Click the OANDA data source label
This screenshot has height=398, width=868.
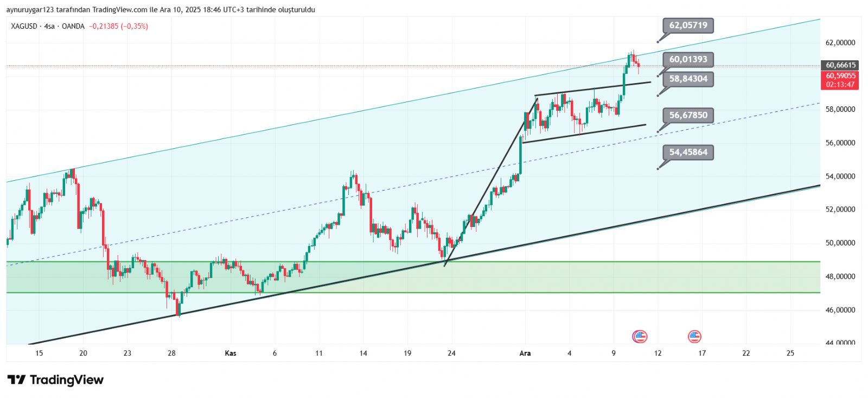[x=73, y=26]
